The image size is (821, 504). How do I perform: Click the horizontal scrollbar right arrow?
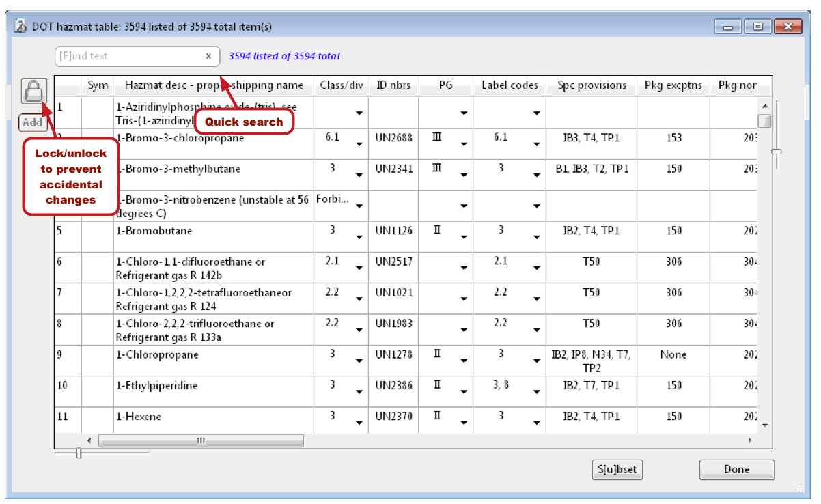pyautogui.click(x=750, y=441)
